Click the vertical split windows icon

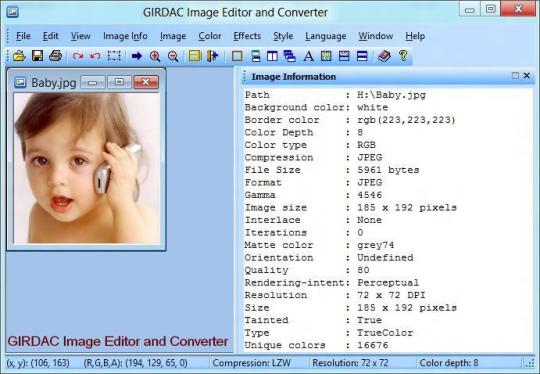tap(272, 56)
